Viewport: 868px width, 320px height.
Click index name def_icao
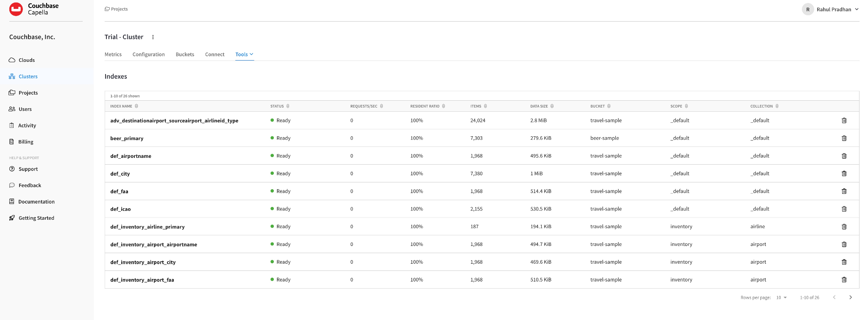120,209
